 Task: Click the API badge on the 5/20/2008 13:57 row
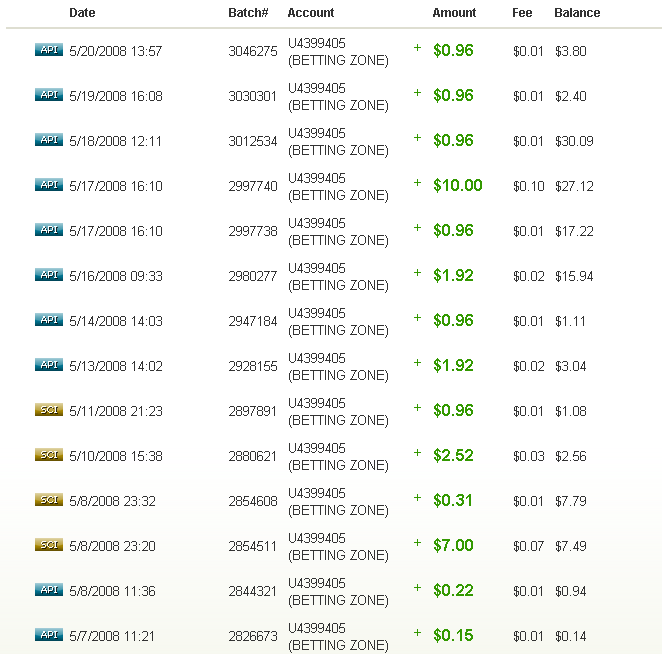point(48,50)
